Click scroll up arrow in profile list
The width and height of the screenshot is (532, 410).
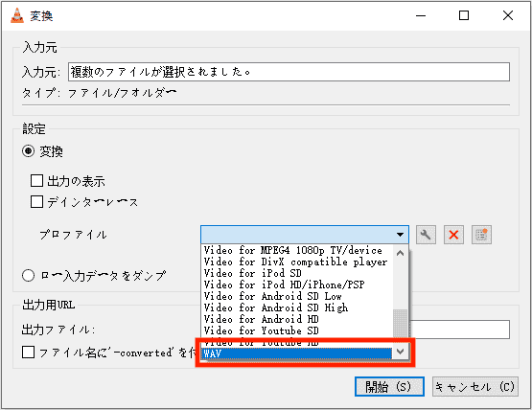(401, 253)
